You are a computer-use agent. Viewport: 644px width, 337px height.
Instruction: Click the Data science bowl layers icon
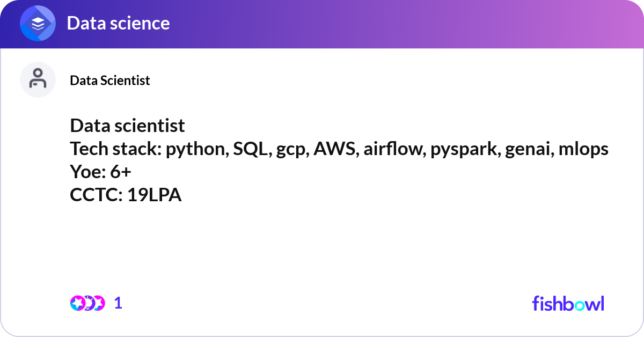[37, 23]
